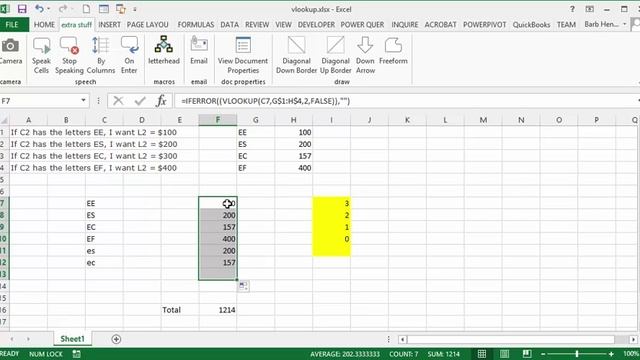Click zoom slider handle
The image size is (640, 360).
(577, 354)
